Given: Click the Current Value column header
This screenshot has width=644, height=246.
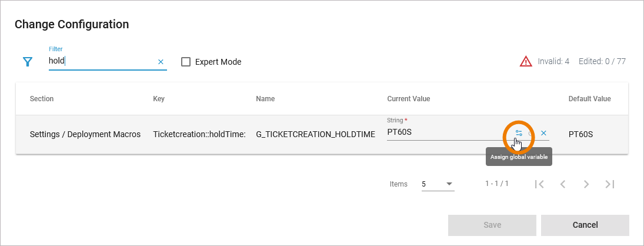Looking at the screenshot, I should click(x=408, y=99).
